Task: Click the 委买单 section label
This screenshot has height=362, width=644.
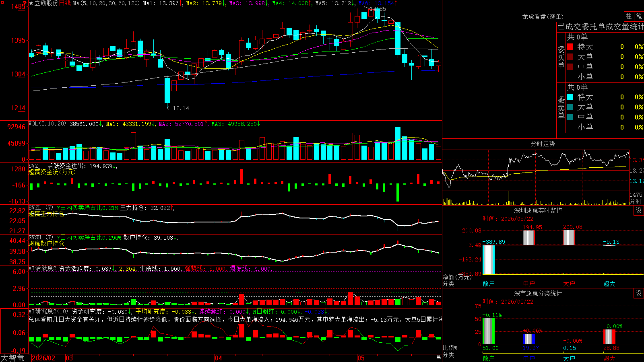Action: point(561,57)
